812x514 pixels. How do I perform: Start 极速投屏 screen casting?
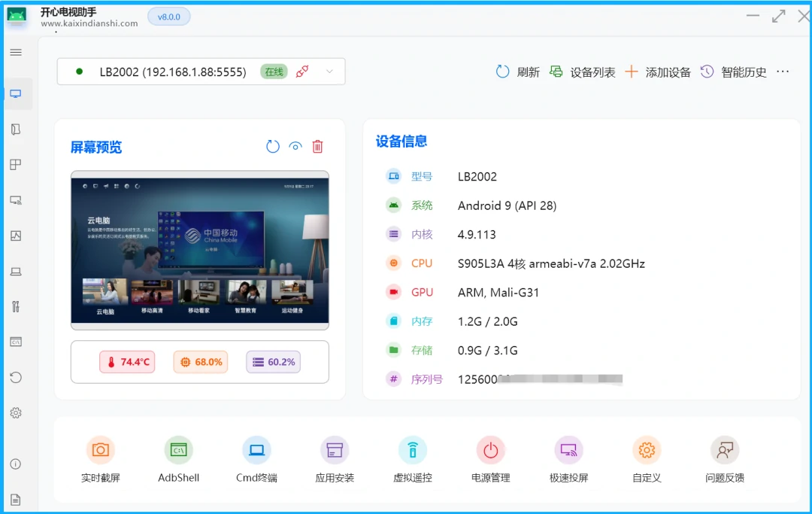point(568,460)
